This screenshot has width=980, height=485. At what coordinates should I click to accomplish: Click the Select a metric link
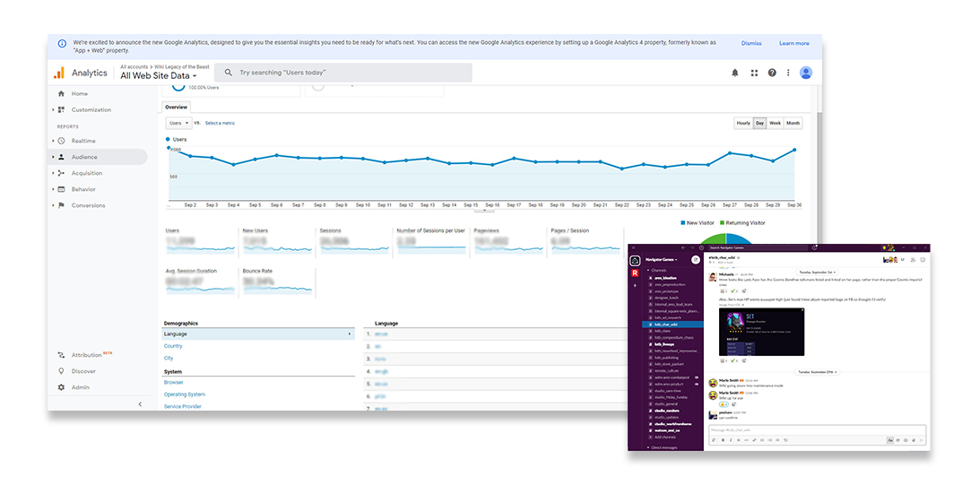[x=221, y=123]
